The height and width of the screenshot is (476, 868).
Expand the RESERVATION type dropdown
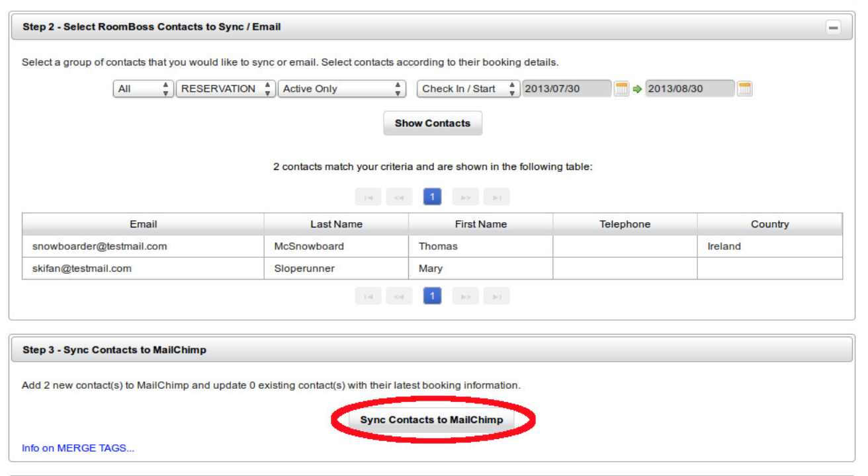click(225, 89)
